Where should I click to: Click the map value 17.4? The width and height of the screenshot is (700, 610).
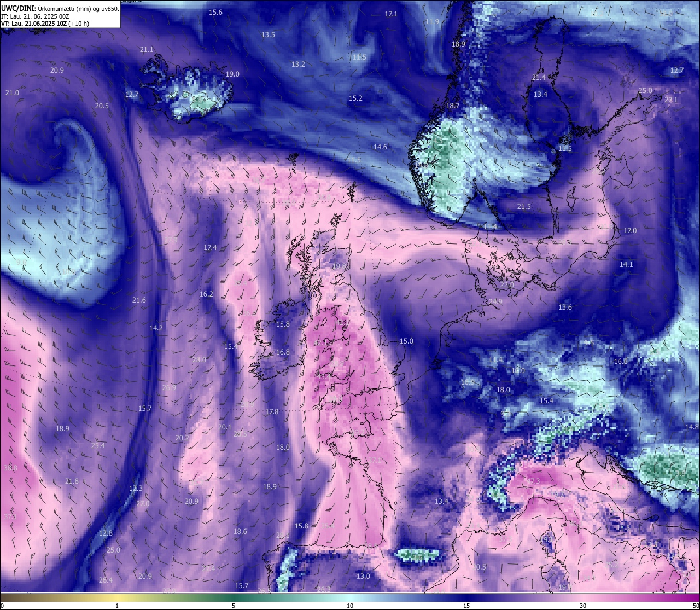[210, 247]
